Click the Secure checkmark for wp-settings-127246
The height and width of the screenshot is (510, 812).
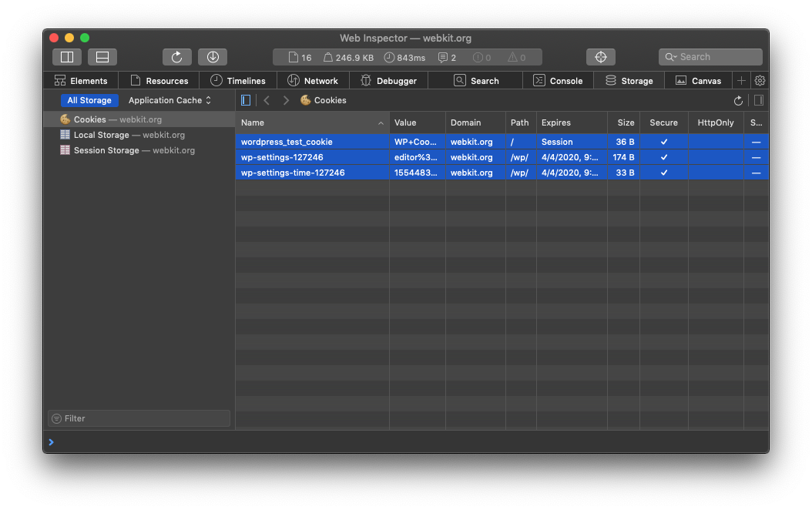(x=664, y=157)
